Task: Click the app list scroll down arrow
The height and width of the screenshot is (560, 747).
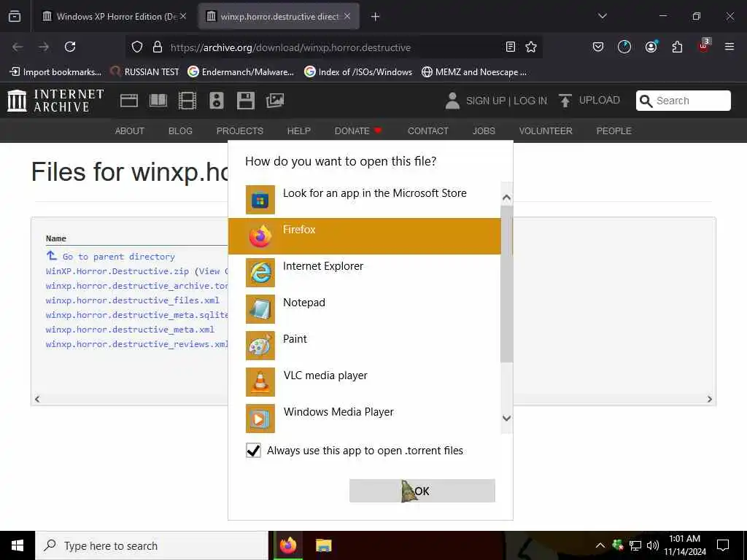Action: tap(507, 419)
